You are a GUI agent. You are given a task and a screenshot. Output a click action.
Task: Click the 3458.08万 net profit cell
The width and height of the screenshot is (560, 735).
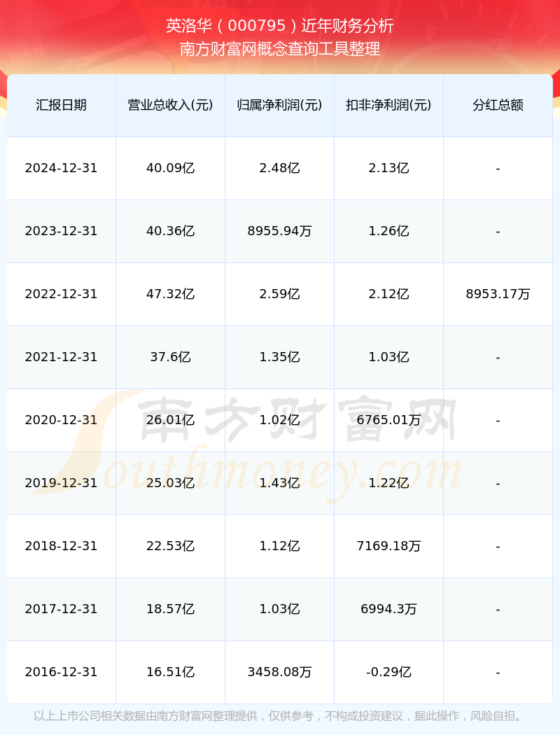coord(280,672)
